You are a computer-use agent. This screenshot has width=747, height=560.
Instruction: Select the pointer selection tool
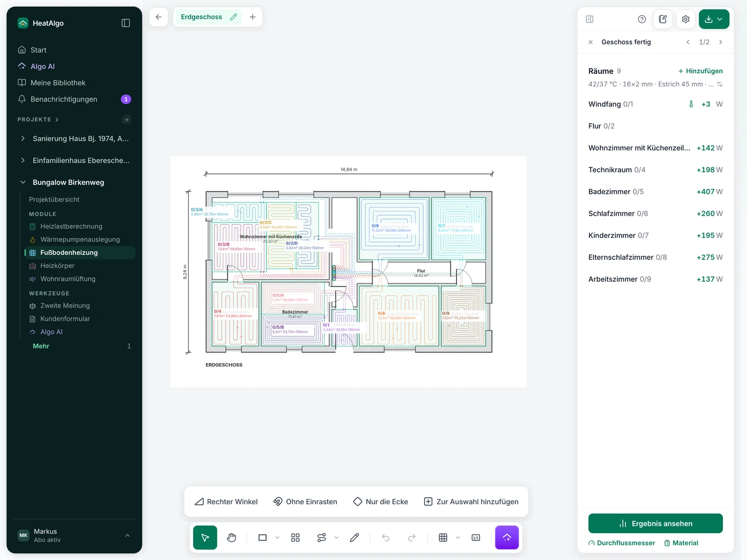pyautogui.click(x=205, y=538)
